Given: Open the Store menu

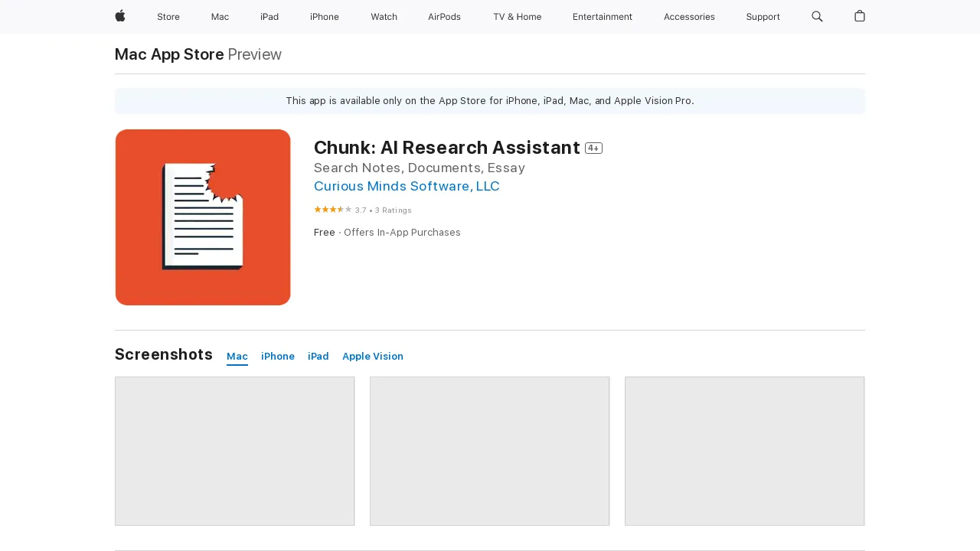Looking at the screenshot, I should tap(168, 17).
